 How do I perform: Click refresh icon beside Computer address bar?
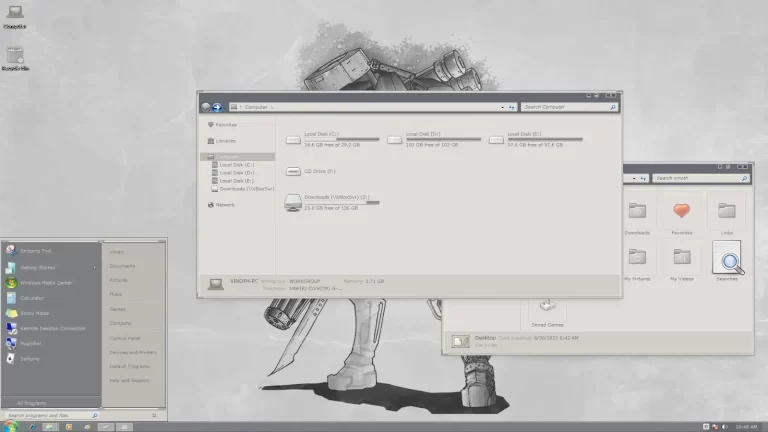click(x=511, y=107)
